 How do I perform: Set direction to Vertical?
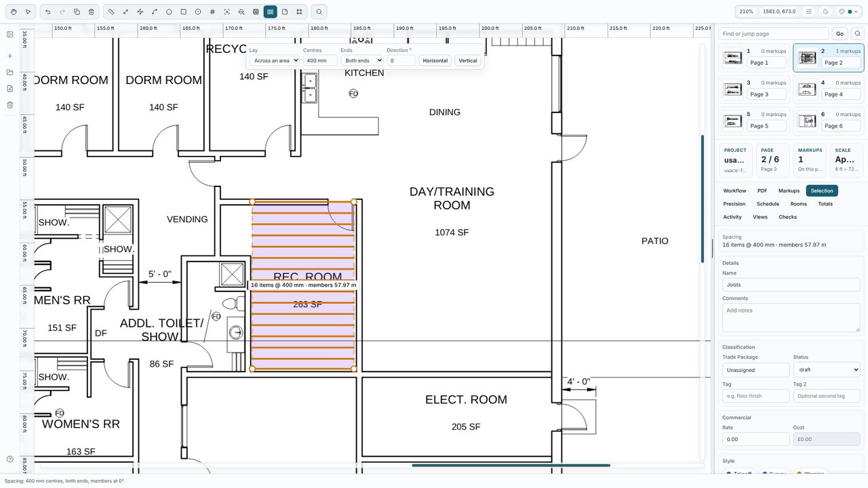(x=468, y=60)
